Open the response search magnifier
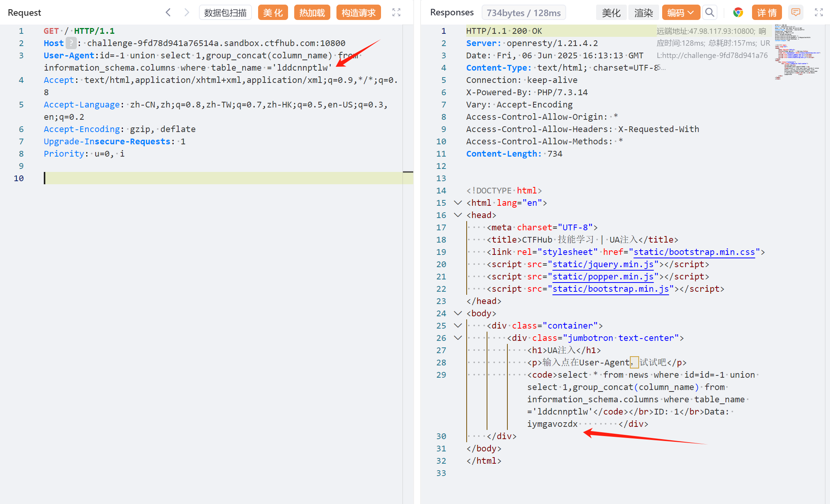The image size is (830, 504). tap(710, 12)
